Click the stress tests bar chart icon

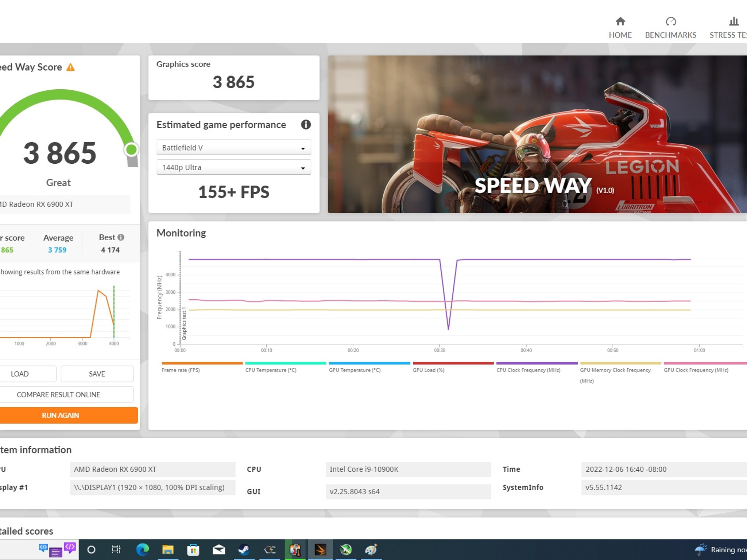734,22
